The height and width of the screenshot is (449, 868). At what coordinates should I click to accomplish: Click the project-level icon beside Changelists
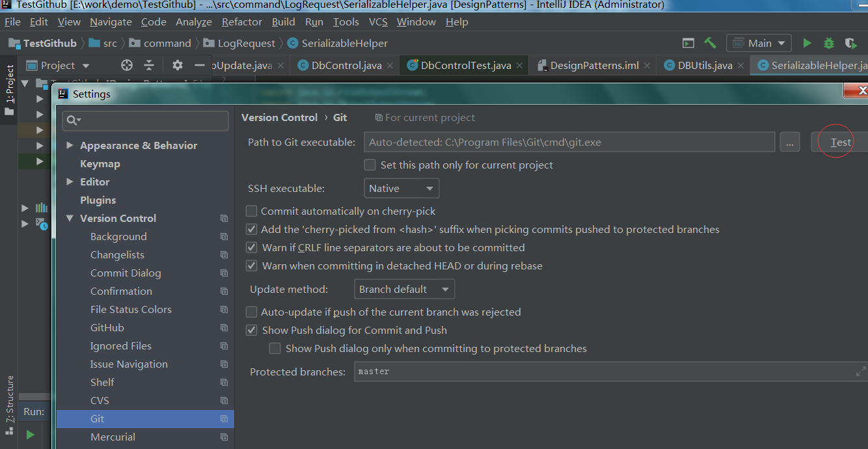[x=224, y=255]
